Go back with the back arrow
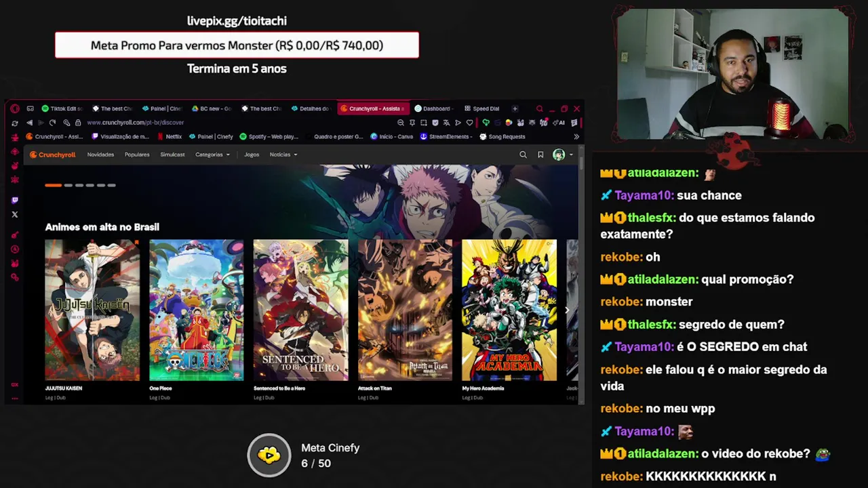Screen dimensions: 868x488 point(29,123)
